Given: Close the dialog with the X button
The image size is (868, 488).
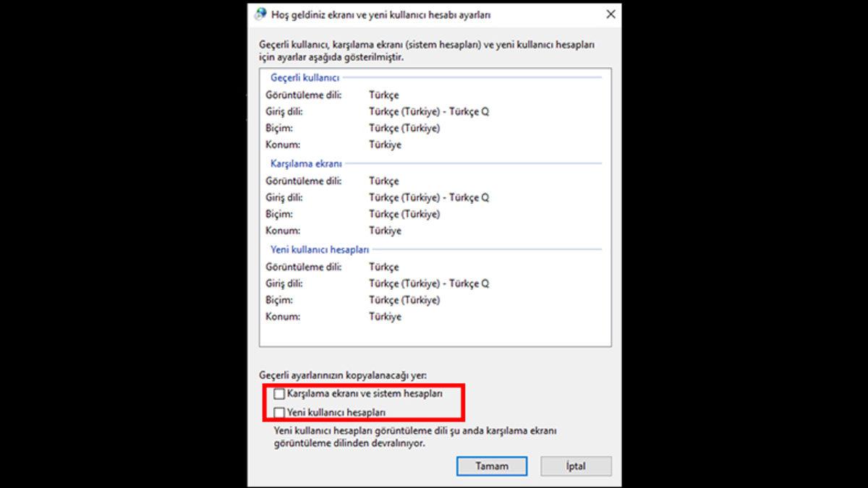Looking at the screenshot, I should pyautogui.click(x=610, y=14).
